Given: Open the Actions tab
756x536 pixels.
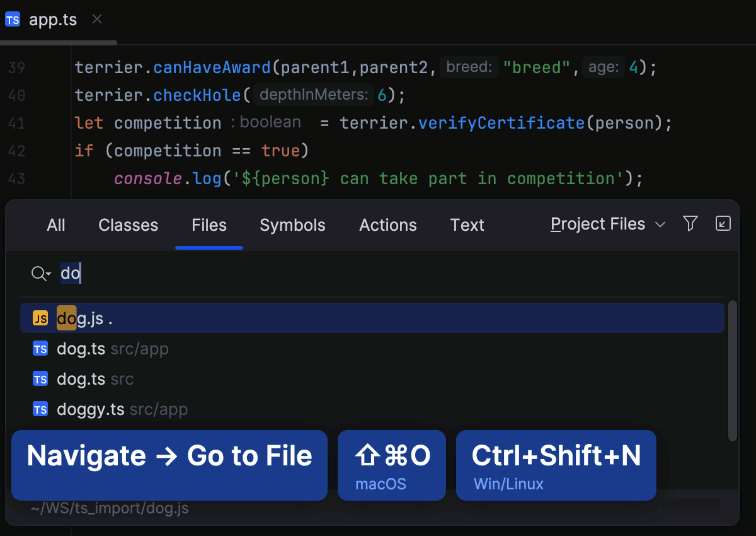Looking at the screenshot, I should click(x=387, y=225).
